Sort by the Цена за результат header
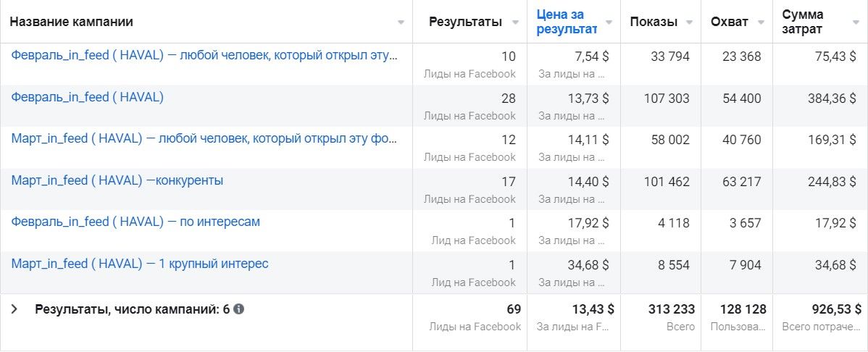Image resolution: width=868 pixels, height=352 pixels. (x=567, y=22)
